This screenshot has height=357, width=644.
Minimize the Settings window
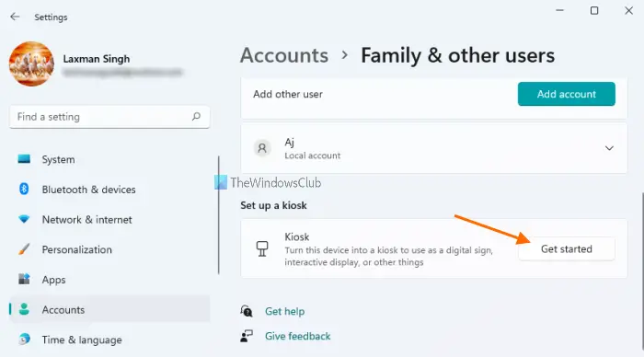click(559, 11)
